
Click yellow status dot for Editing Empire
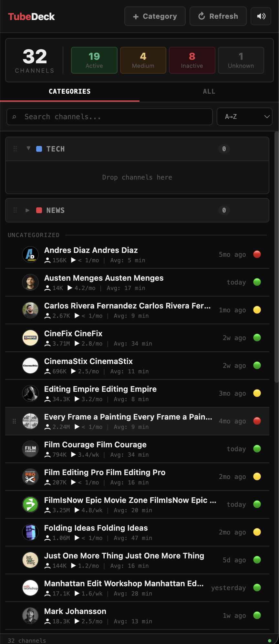pos(257,393)
